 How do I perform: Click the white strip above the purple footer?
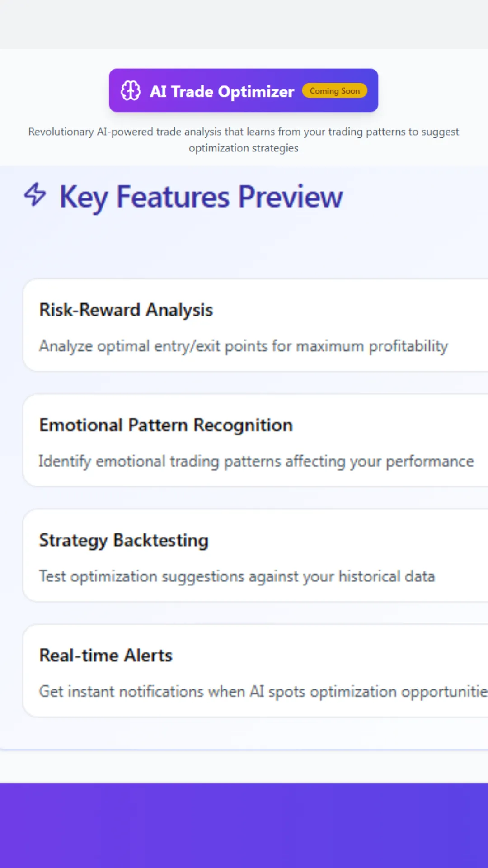click(244, 767)
